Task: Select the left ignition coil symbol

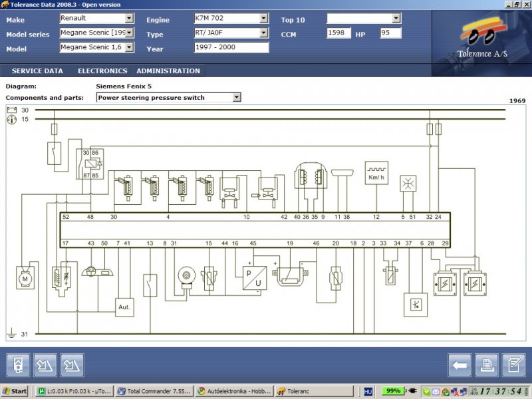Action: [445, 284]
